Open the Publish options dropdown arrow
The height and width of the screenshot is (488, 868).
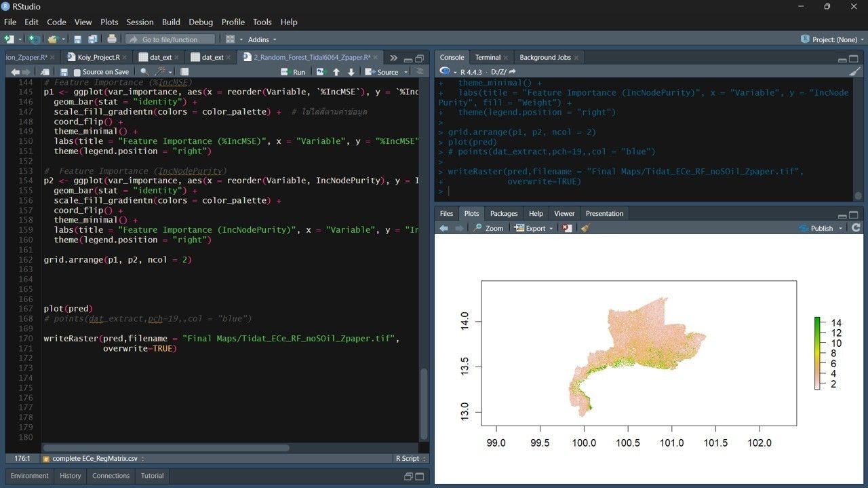(x=842, y=228)
